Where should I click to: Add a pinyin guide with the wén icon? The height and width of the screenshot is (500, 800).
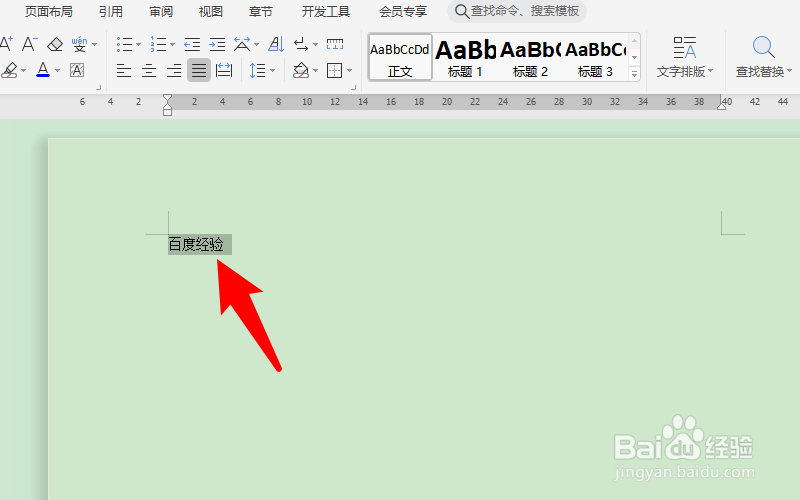(x=79, y=44)
